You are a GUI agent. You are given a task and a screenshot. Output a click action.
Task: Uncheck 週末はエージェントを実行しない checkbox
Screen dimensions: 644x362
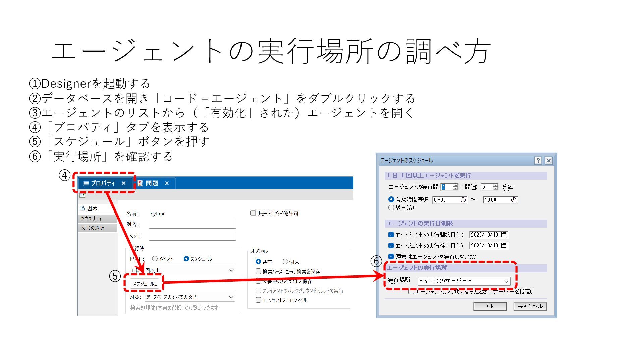click(x=391, y=257)
